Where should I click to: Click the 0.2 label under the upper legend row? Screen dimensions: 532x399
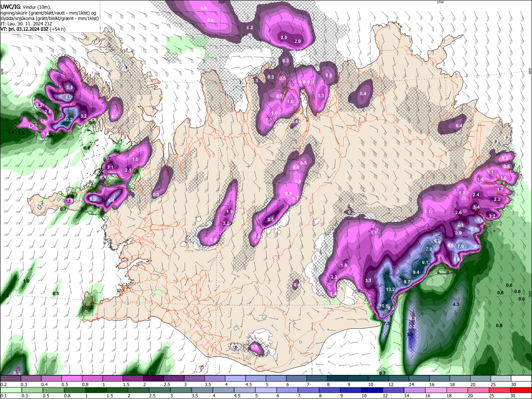click(3, 384)
